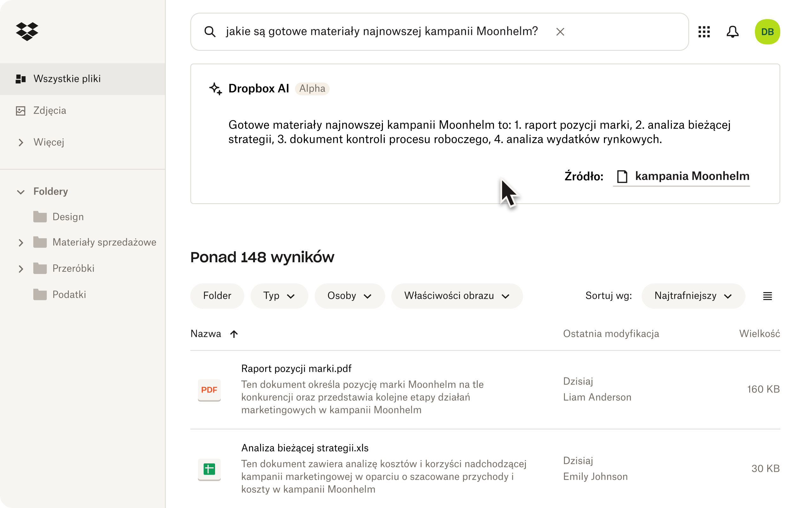Click the Podatki folder icon

pyautogui.click(x=40, y=295)
